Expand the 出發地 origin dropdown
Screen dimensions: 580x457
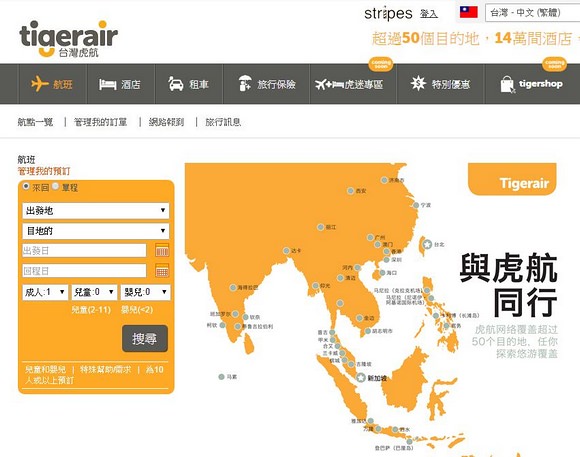pos(96,211)
